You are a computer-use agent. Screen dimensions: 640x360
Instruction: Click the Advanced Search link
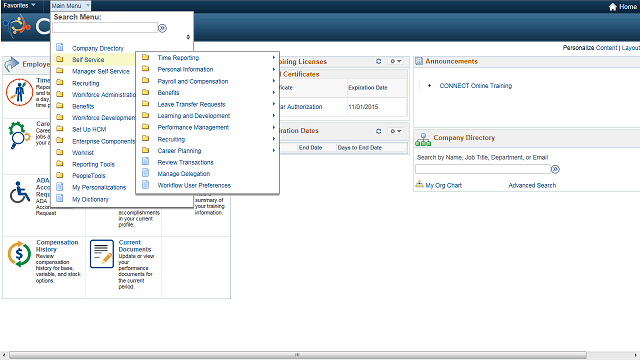pos(532,185)
